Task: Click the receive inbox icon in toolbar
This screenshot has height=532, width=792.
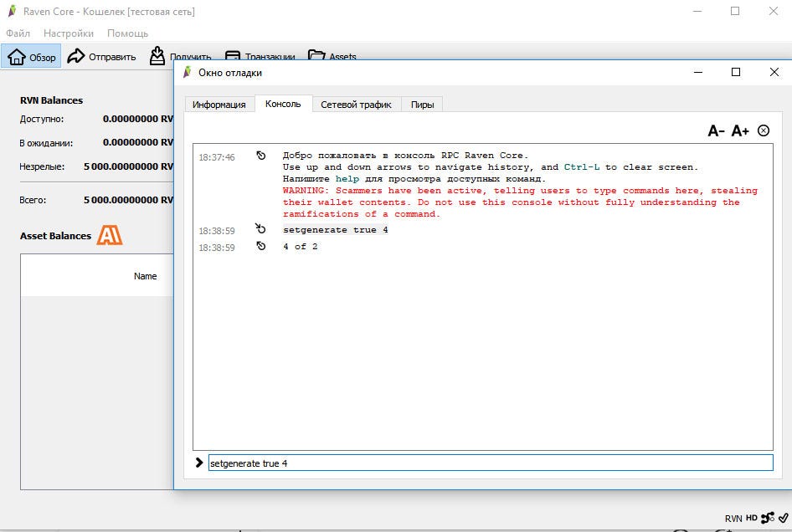Action: pyautogui.click(x=157, y=55)
